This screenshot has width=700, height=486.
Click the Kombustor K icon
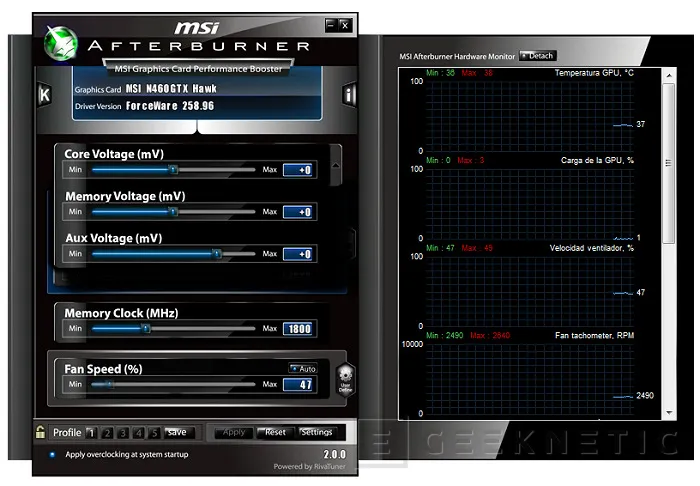(45, 95)
